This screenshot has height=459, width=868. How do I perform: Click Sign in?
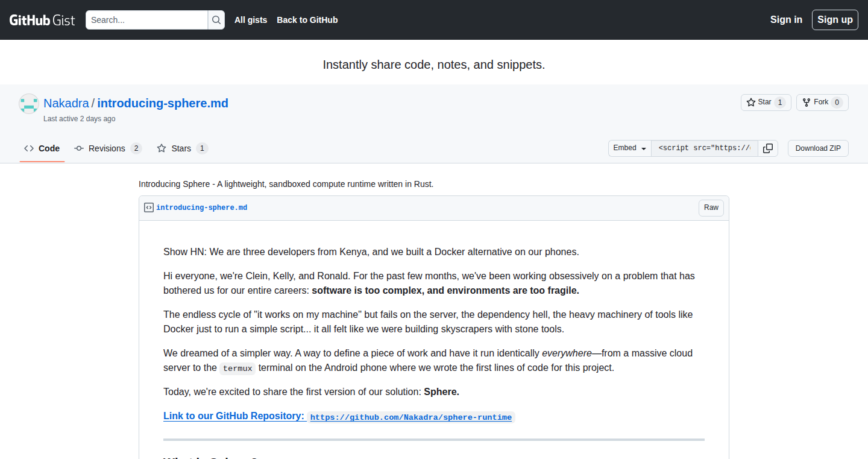786,20
